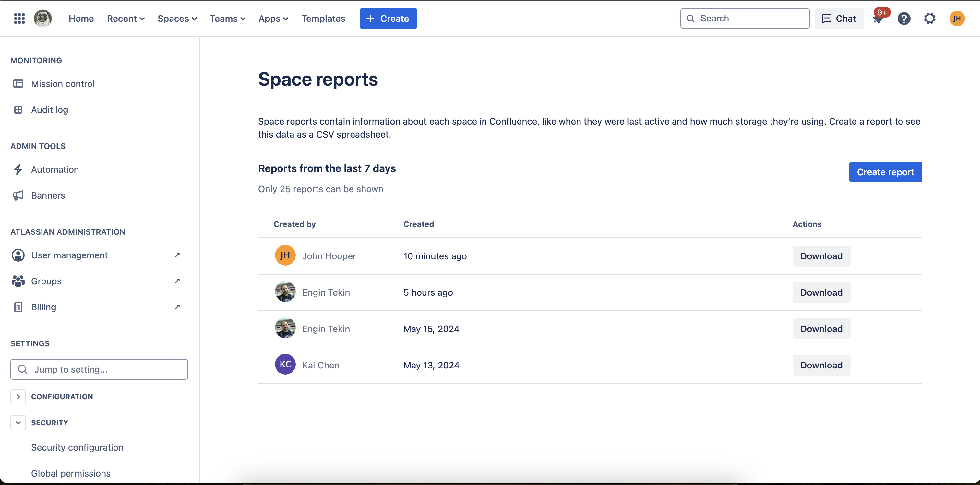Click the pug site logo avatar
The image size is (980, 485).
point(42,18)
